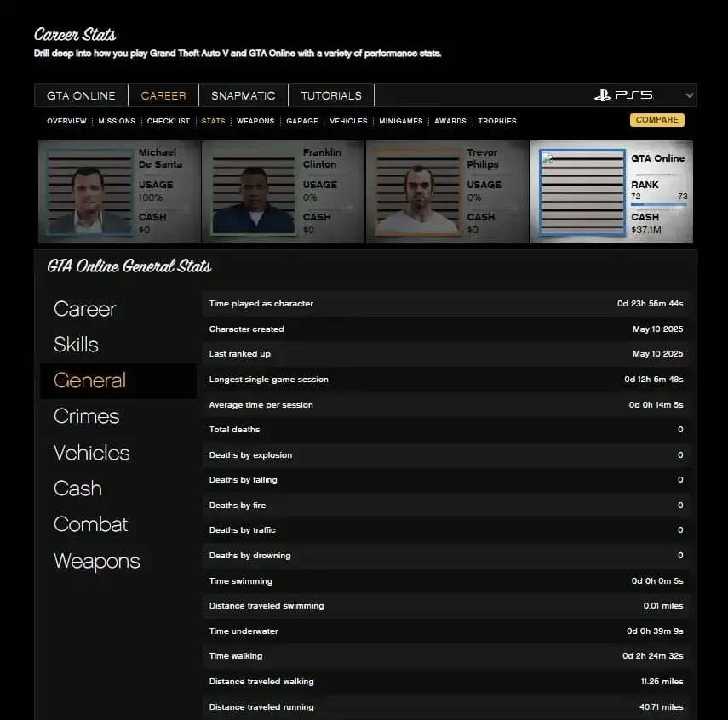This screenshot has height=720, width=728.
Task: Open the Cash stats category
Action: point(77,489)
